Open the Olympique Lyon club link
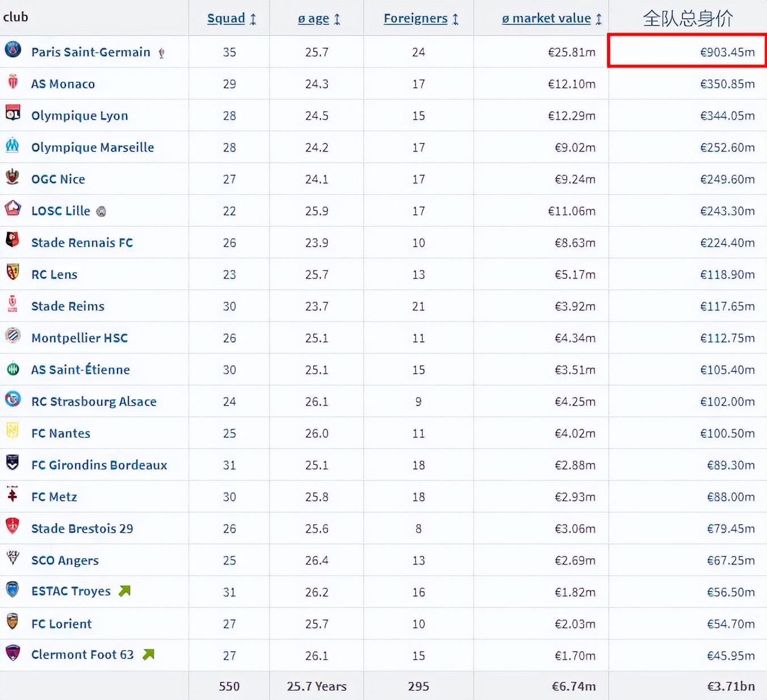This screenshot has width=767, height=700. tap(79, 116)
